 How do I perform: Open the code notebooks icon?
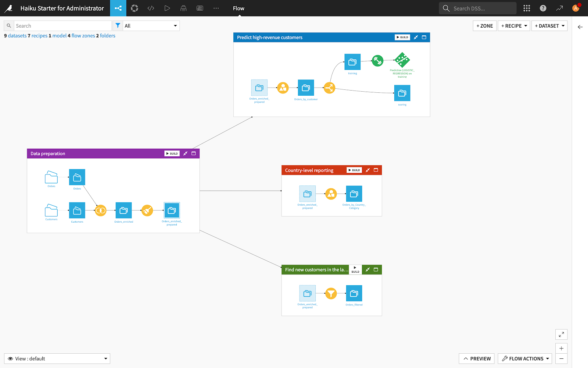pyautogui.click(x=151, y=8)
